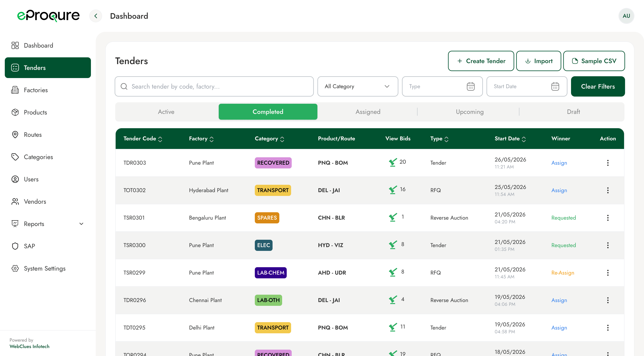Image resolution: width=644 pixels, height=356 pixels.
Task: Open Products in the sidebar
Action: (x=48, y=112)
